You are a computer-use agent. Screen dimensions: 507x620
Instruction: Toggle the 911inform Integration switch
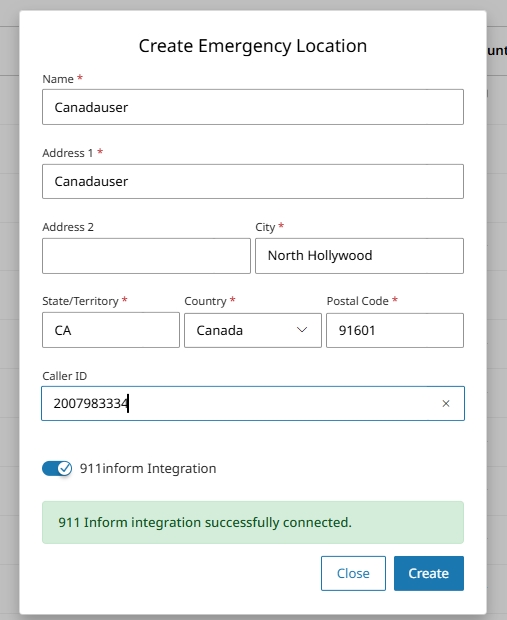[57, 468]
